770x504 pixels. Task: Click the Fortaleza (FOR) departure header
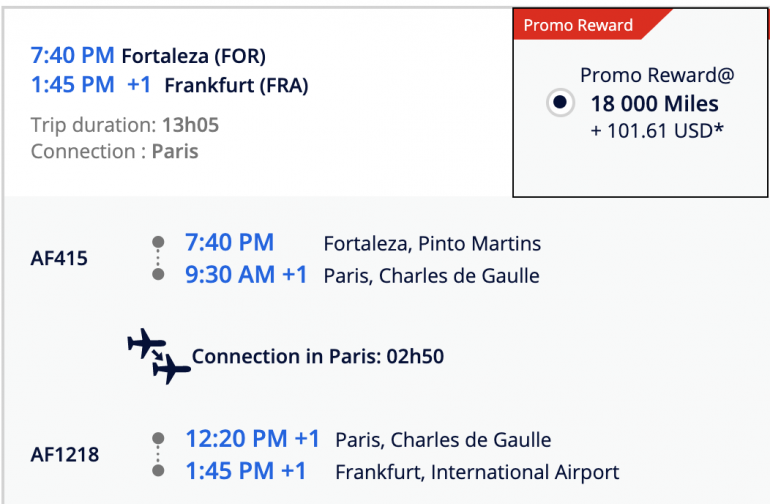193,55
